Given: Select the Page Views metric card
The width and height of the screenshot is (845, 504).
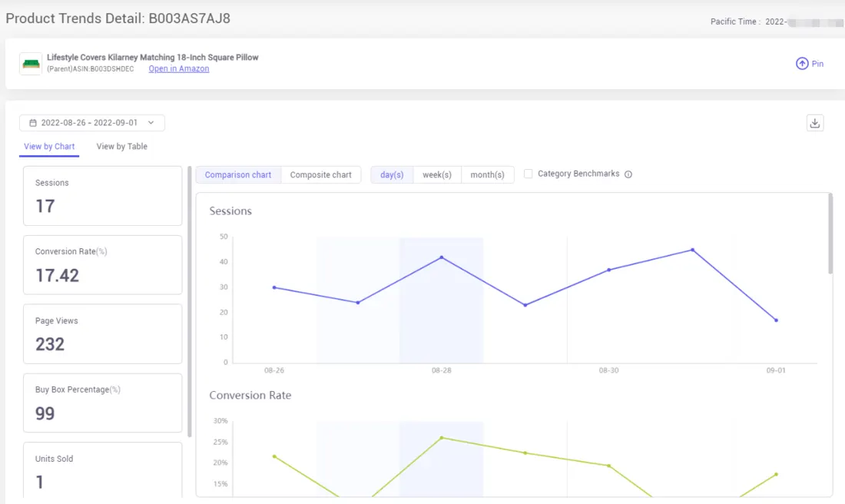Looking at the screenshot, I should [102, 333].
